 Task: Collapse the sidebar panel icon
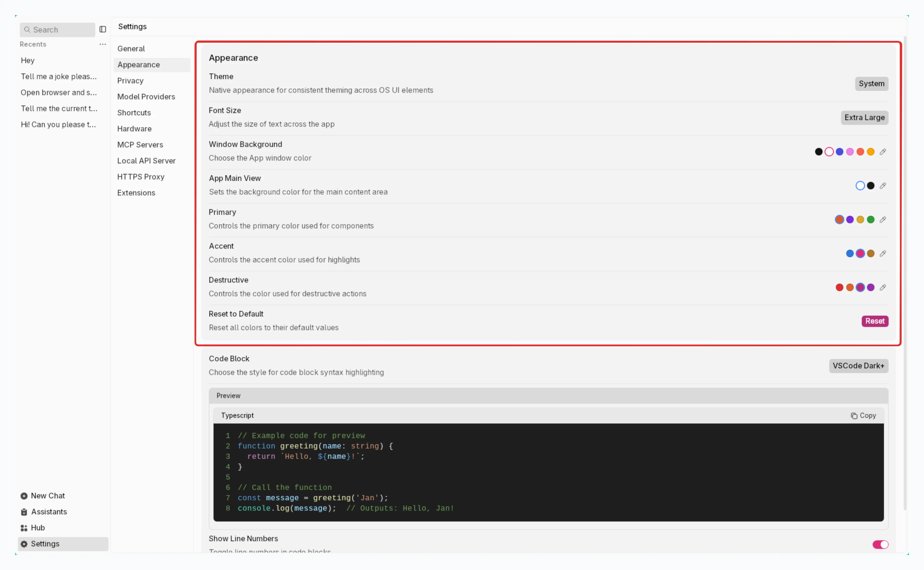point(103,29)
